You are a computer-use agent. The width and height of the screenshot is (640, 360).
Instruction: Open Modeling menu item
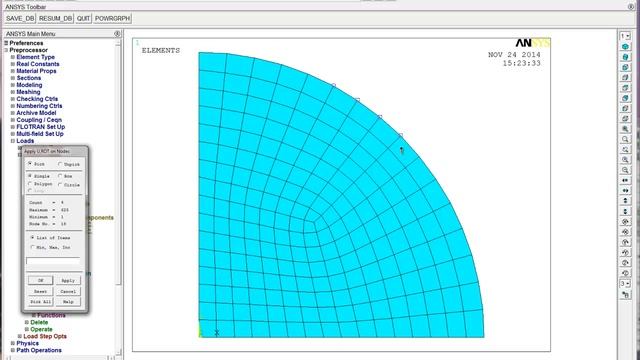point(29,85)
